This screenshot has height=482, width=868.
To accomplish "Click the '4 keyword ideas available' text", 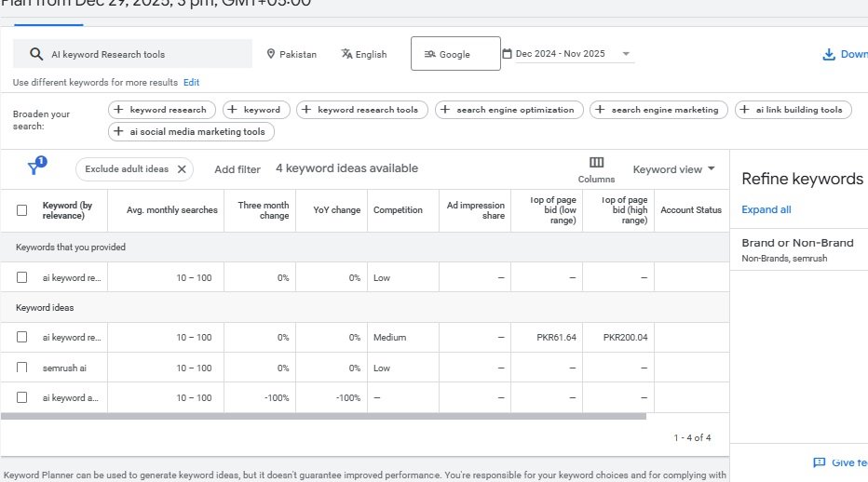I will click(x=347, y=168).
